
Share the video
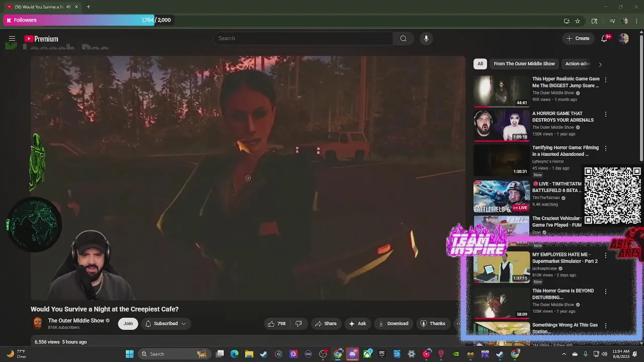tap(326, 324)
